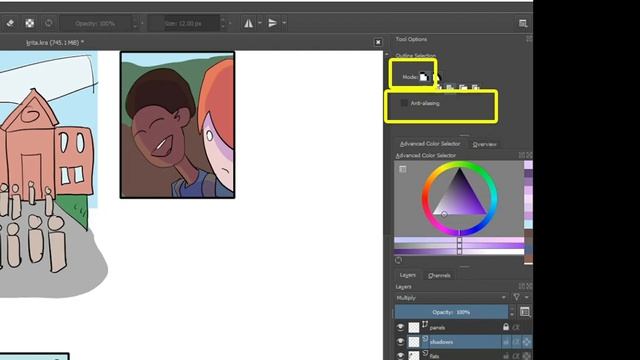Toggle vertical mirror tool icon
The image size is (640, 360).
tap(272, 23)
